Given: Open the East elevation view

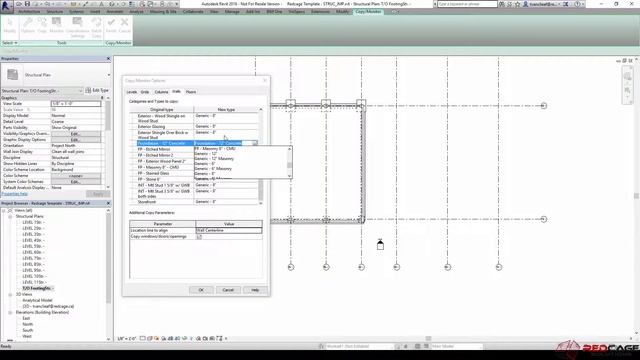Looking at the screenshot, I should (26, 318).
